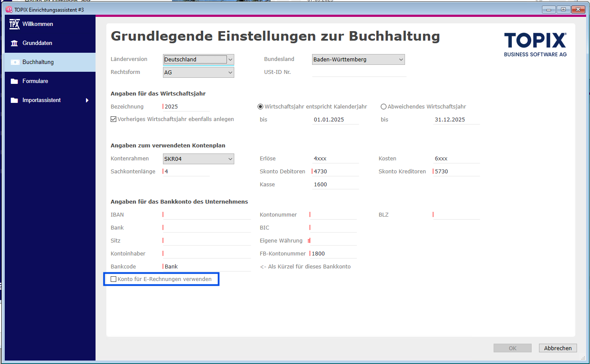This screenshot has height=364, width=590.
Task: Maximize the Einrichtungsassistent window
Action: tap(564, 9)
